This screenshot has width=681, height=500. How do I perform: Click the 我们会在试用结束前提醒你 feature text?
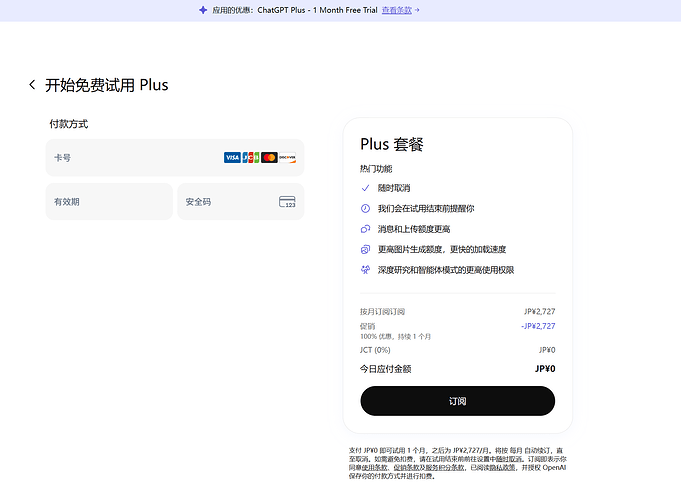tap(426, 209)
